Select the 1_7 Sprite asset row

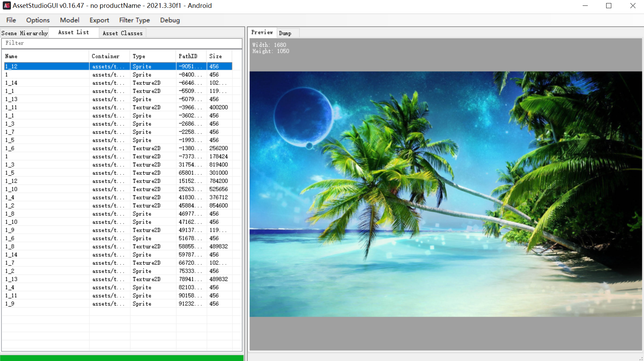(x=118, y=132)
